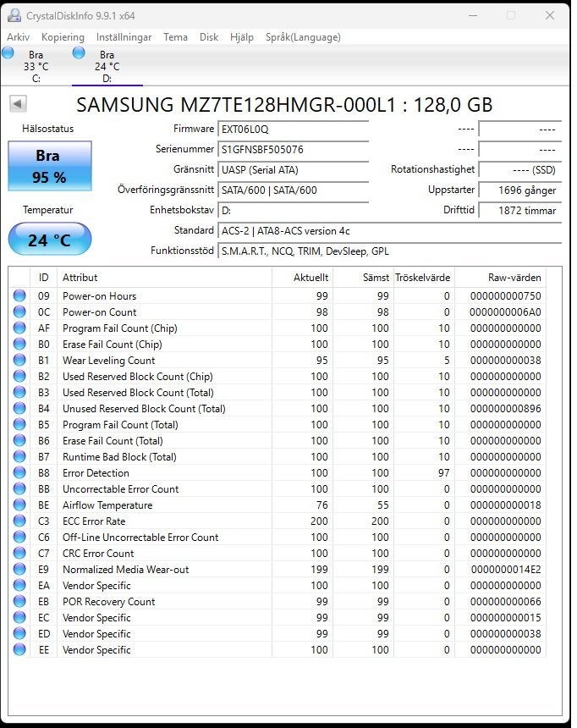
Task: Click status icon for Runtime Bad Block (Total)
Action: [19, 456]
